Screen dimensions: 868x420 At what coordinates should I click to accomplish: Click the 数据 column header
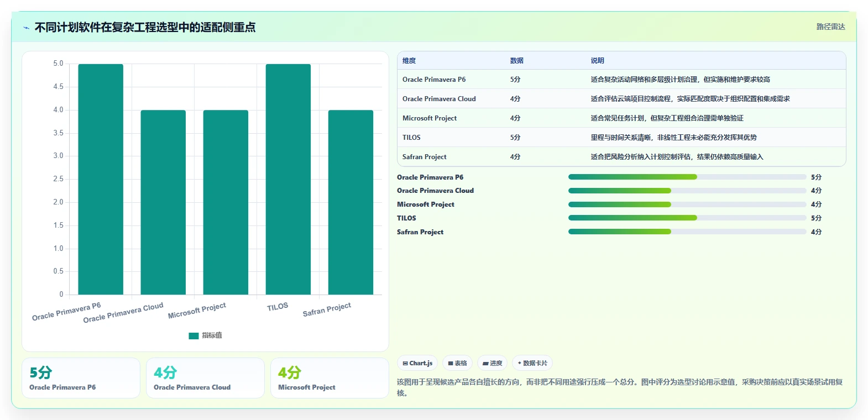click(x=517, y=61)
